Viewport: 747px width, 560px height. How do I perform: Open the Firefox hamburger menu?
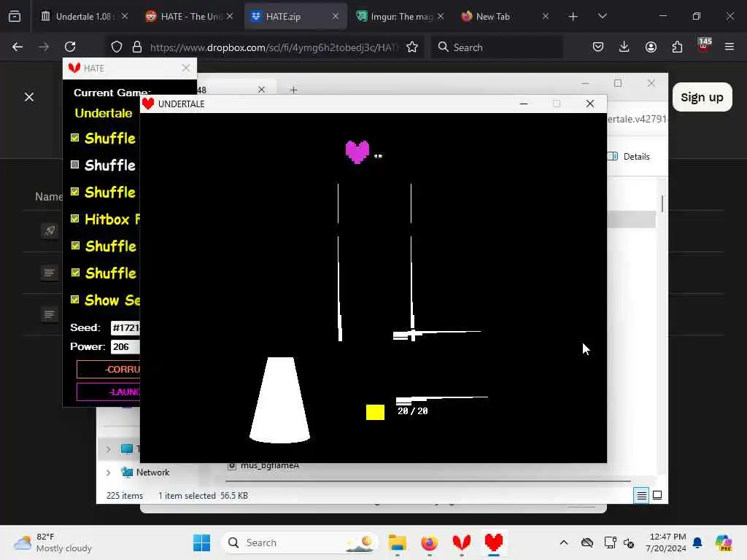(729, 47)
